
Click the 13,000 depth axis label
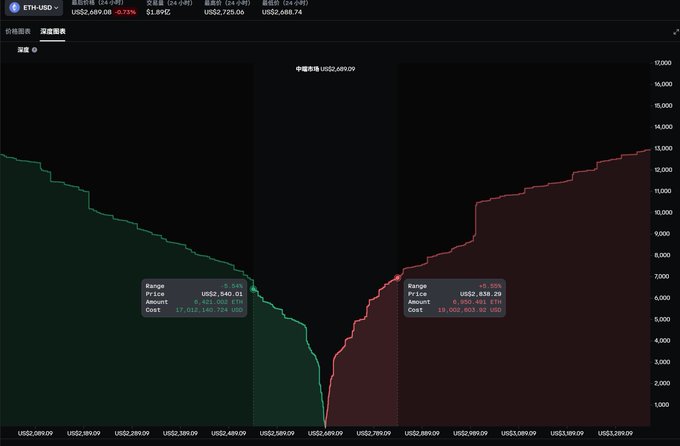tap(663, 148)
